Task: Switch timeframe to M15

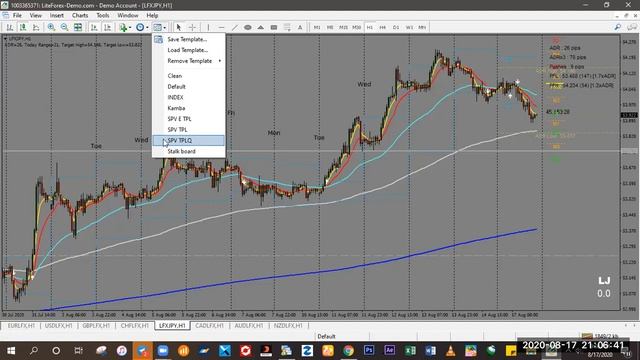Action: point(343,27)
